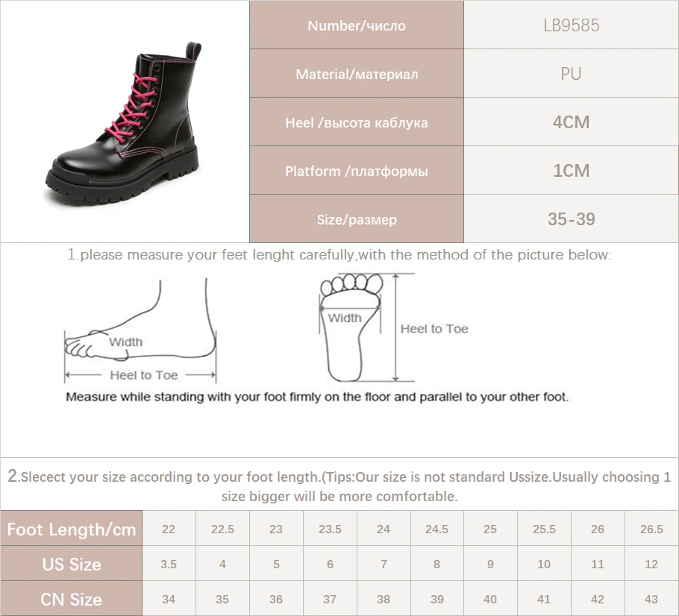679x616 pixels.
Task: Click US size 7 cell
Action: [384, 564]
